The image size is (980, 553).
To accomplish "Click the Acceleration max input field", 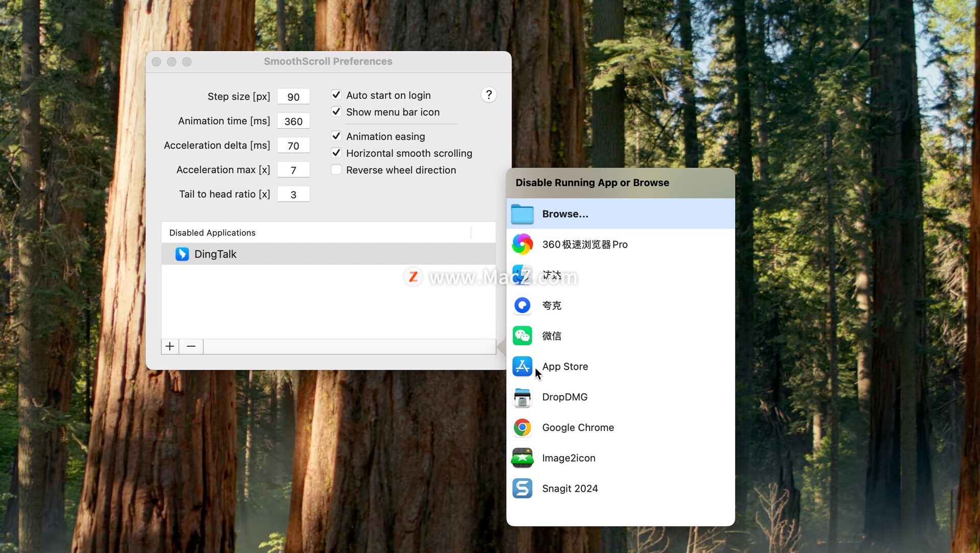I will click(x=293, y=170).
